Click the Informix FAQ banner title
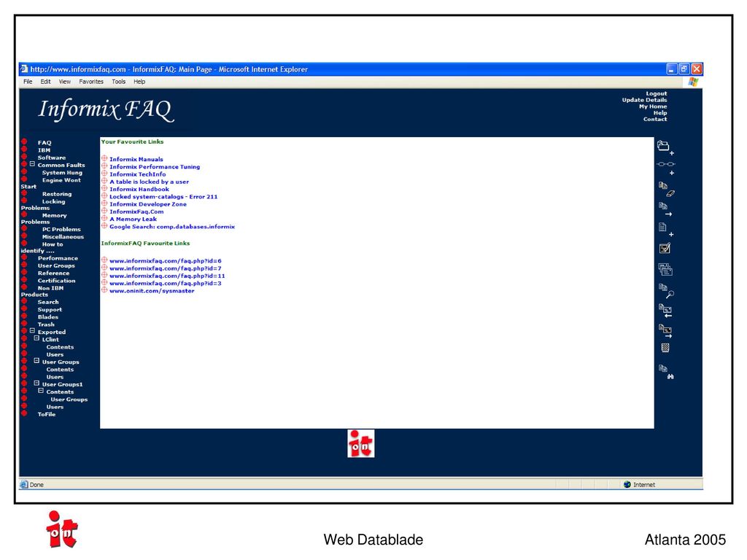747x560 pixels. coord(106,109)
